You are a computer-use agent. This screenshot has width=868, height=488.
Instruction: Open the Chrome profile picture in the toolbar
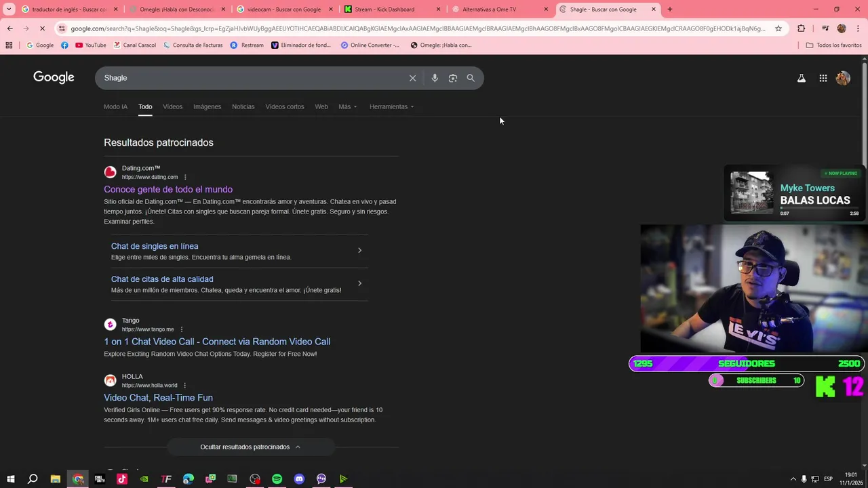coord(842,28)
